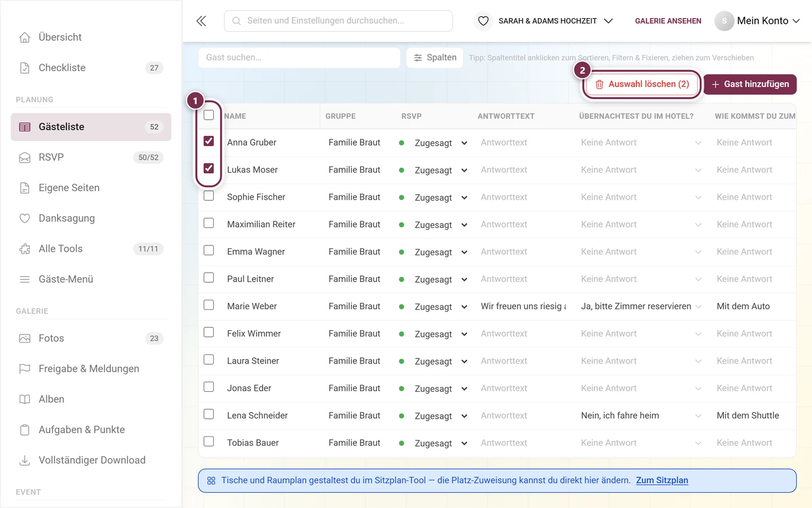Click the Alle Tools puzzle icon
Viewport: 812px width, 508px height.
25,249
